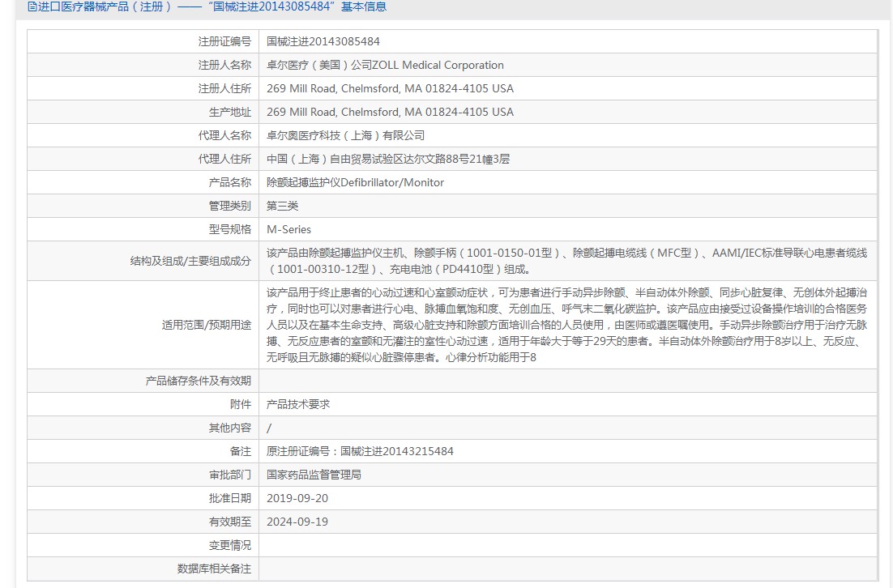Screen dimensions: 893x588
Task: Select registration number value 国械注进20143085484
Action: point(323,41)
